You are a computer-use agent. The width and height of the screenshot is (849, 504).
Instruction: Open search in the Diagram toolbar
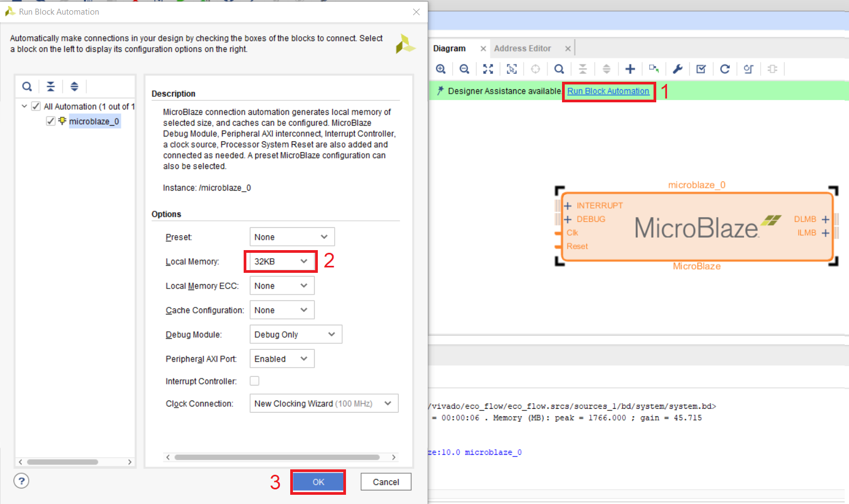click(559, 69)
